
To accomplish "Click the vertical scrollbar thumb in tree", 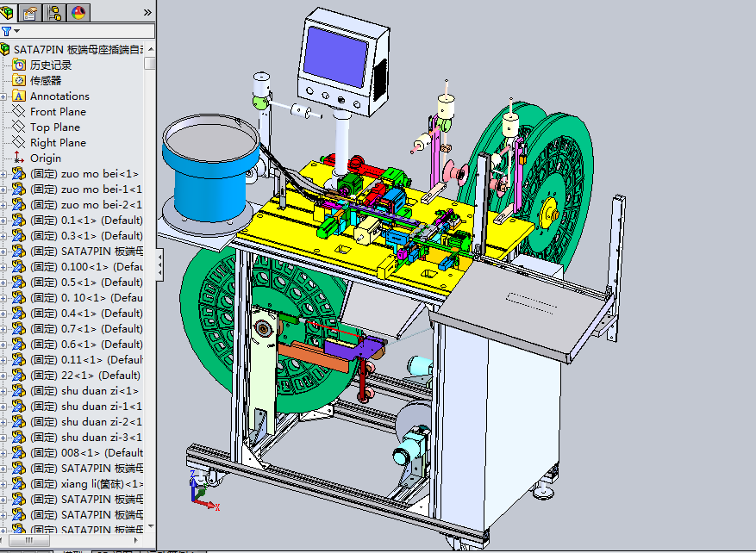I will click(x=150, y=63).
